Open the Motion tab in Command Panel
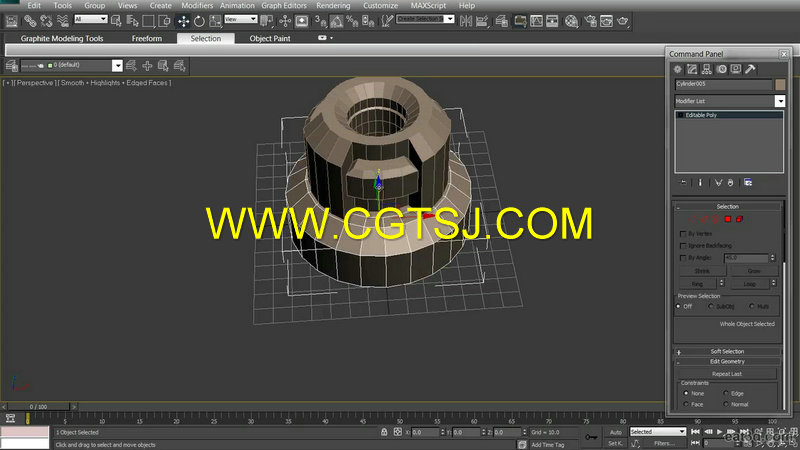 click(721, 69)
